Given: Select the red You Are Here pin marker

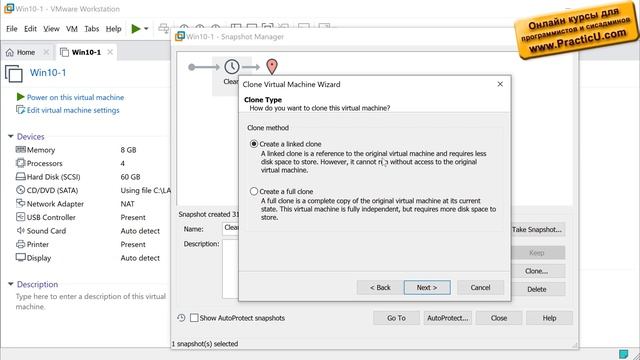Looking at the screenshot, I should 272,67.
